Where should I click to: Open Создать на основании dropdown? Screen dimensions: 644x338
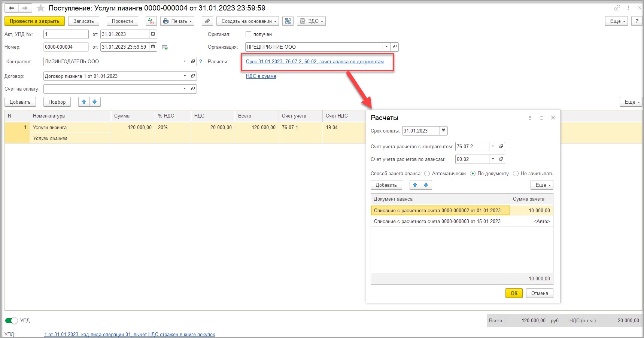click(247, 21)
